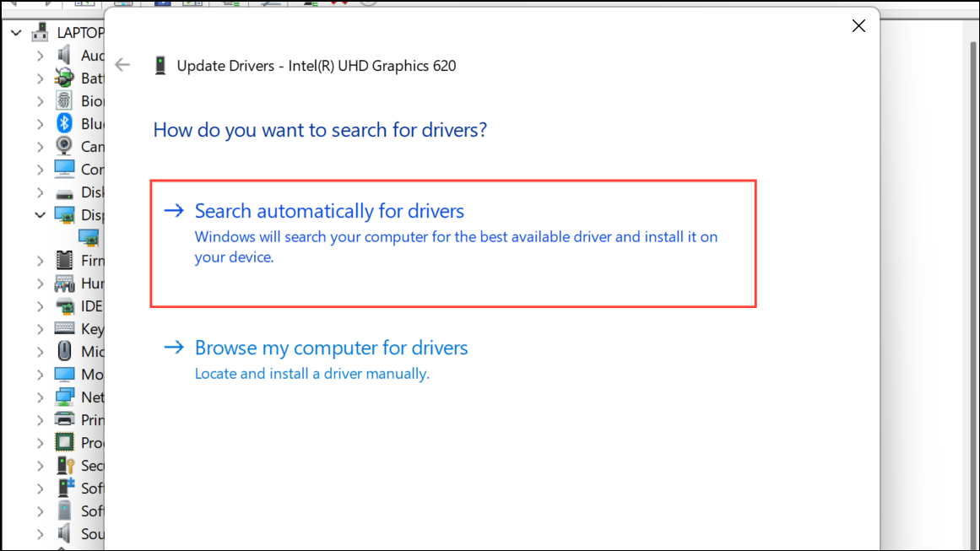Image resolution: width=980 pixels, height=551 pixels.
Task: Expand the Bluetooth tree node
Action: tap(40, 124)
